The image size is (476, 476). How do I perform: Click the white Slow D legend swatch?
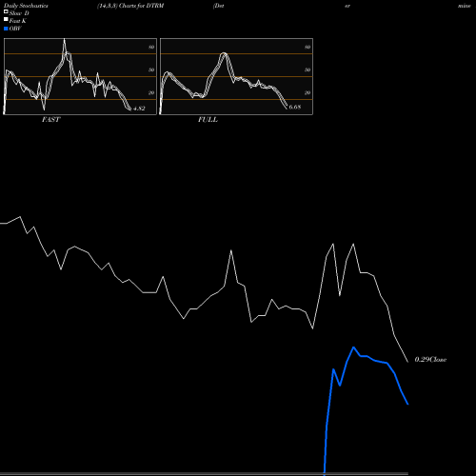(x=6, y=11)
